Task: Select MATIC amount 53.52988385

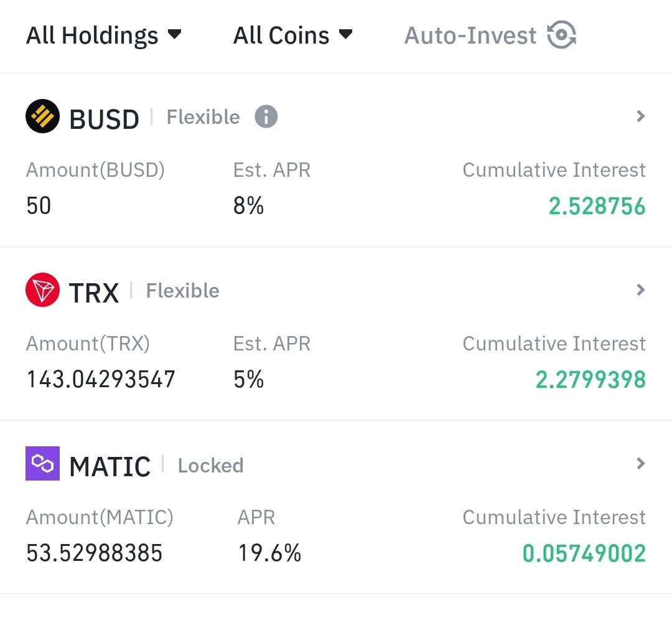Action: tap(95, 553)
